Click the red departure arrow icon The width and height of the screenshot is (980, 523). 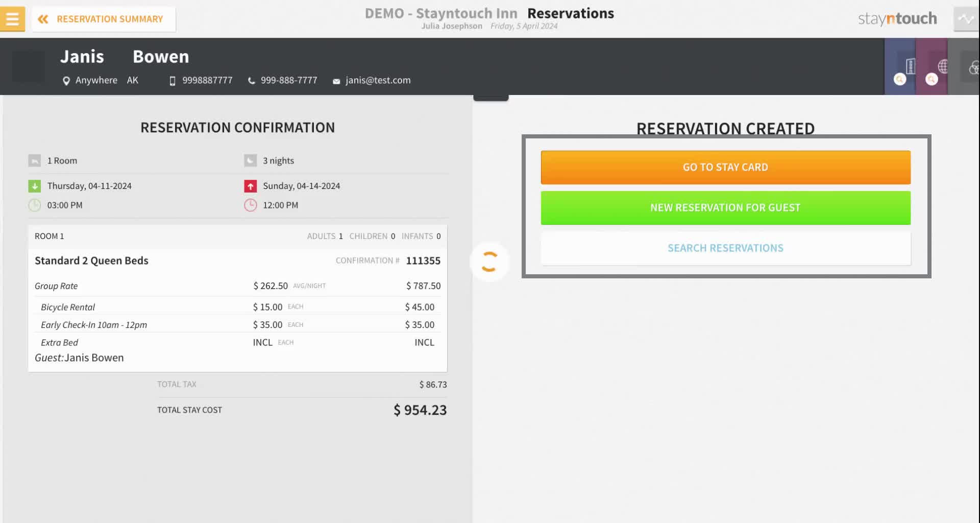point(250,186)
